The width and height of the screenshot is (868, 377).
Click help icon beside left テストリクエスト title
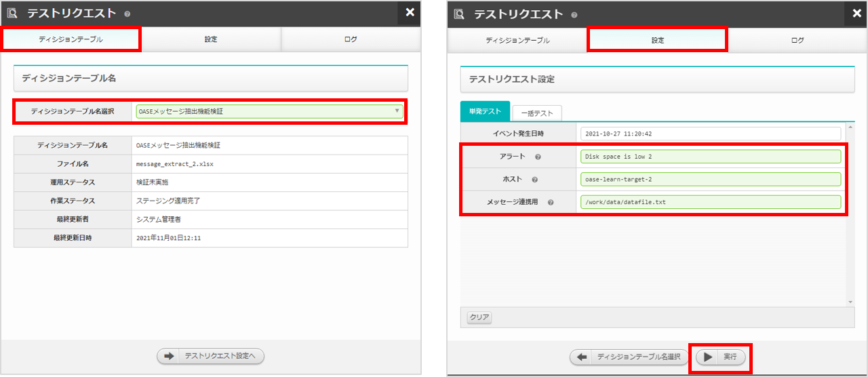coord(127,14)
